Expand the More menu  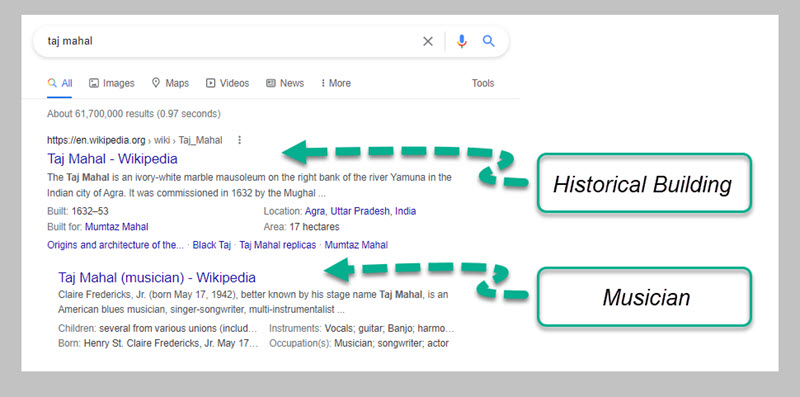click(x=336, y=83)
